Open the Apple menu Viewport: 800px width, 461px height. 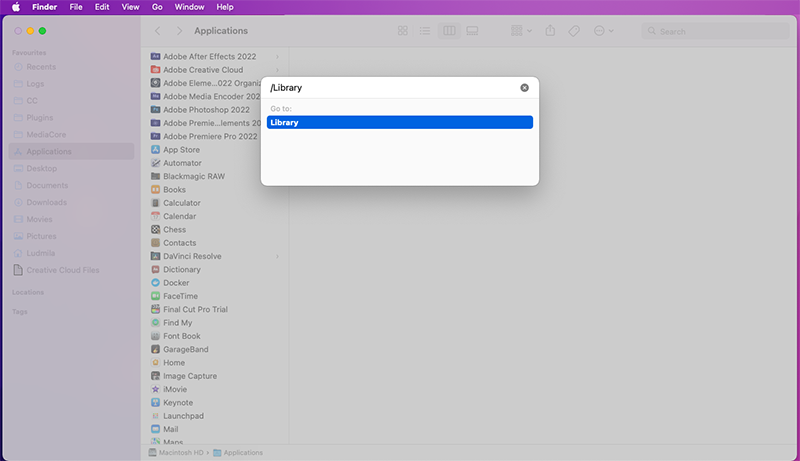[16, 7]
